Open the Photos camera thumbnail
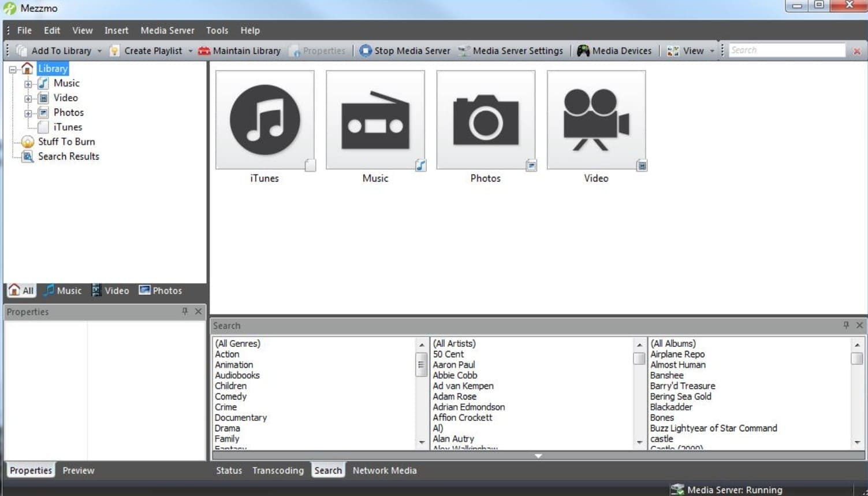This screenshot has height=496, width=868. (x=486, y=120)
